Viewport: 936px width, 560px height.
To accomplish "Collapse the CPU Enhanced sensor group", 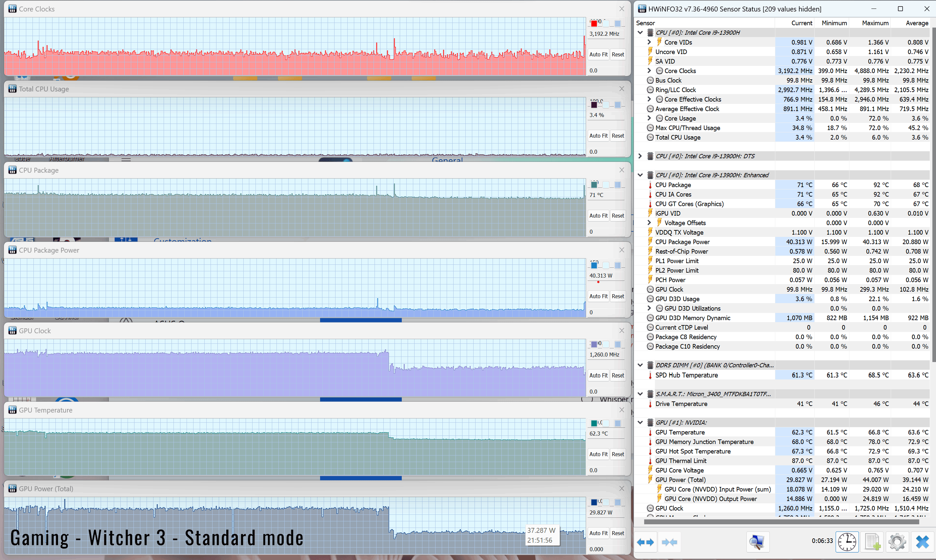I will [641, 175].
